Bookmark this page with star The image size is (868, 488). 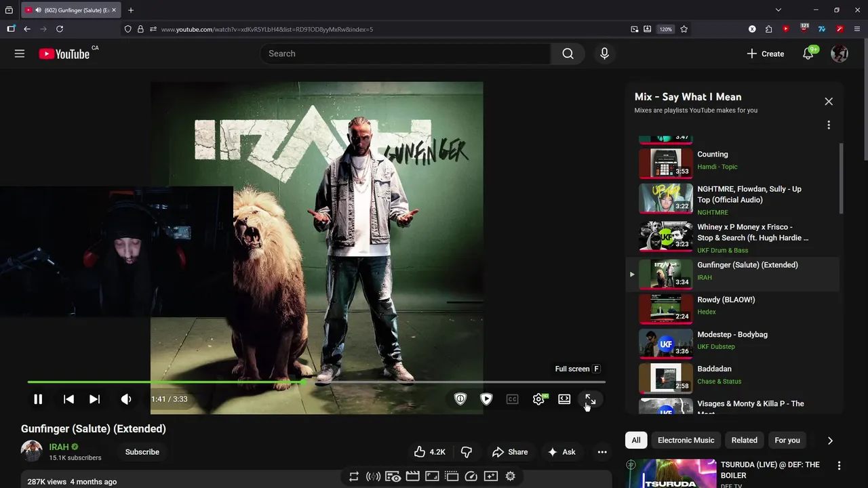684,29
